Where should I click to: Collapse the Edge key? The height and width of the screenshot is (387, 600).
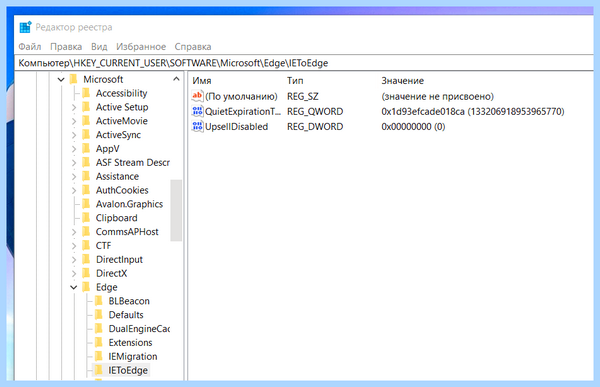click(x=74, y=287)
